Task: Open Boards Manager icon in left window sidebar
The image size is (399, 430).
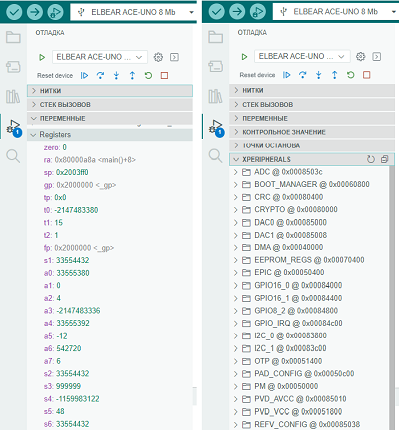Action: pyautogui.click(x=13, y=66)
